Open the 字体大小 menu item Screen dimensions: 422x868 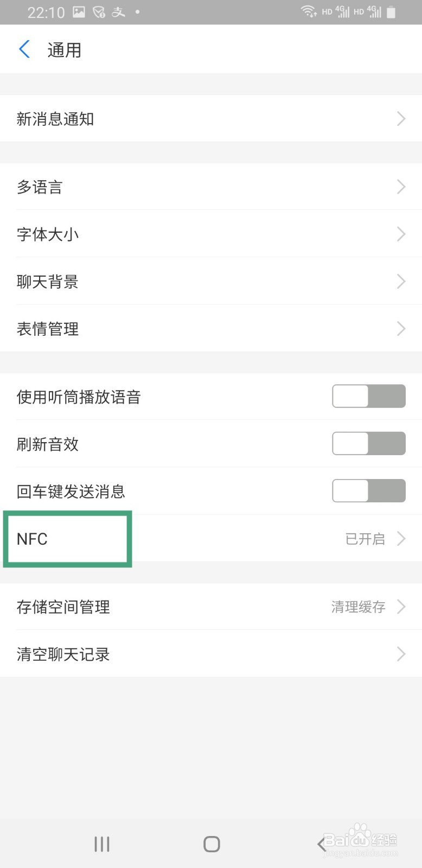pos(48,234)
